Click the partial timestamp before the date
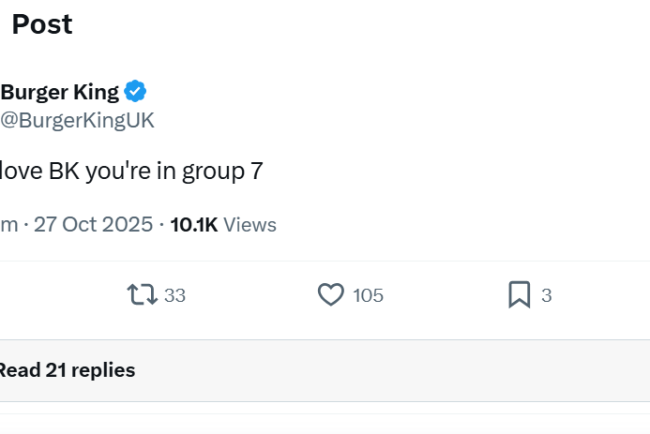Screen dimensions: 650x434 pos(9,224)
